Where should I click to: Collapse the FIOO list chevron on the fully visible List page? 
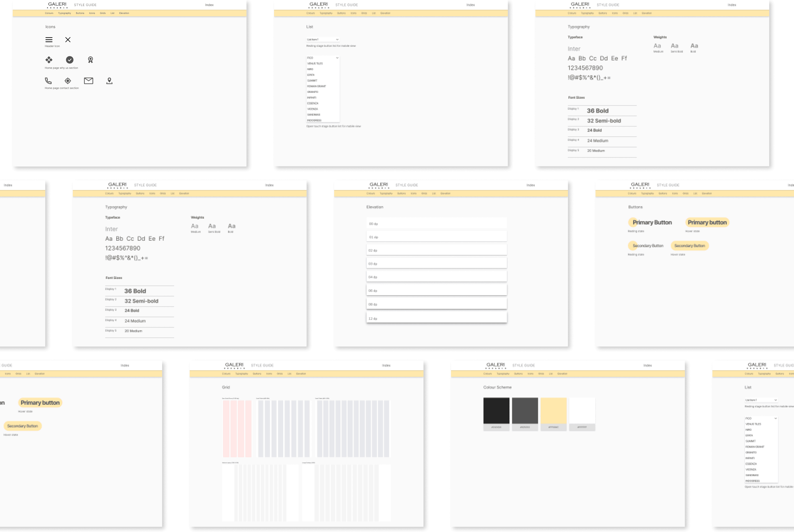coord(337,58)
